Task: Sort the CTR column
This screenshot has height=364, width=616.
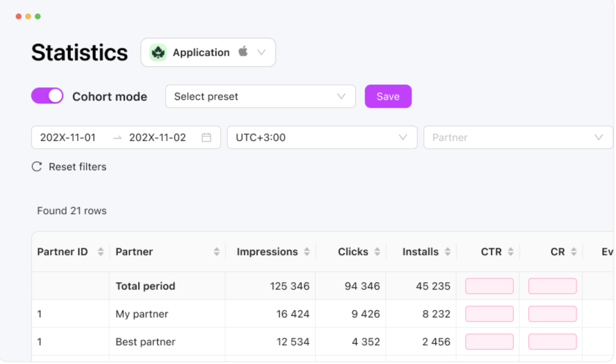Action: (x=510, y=252)
